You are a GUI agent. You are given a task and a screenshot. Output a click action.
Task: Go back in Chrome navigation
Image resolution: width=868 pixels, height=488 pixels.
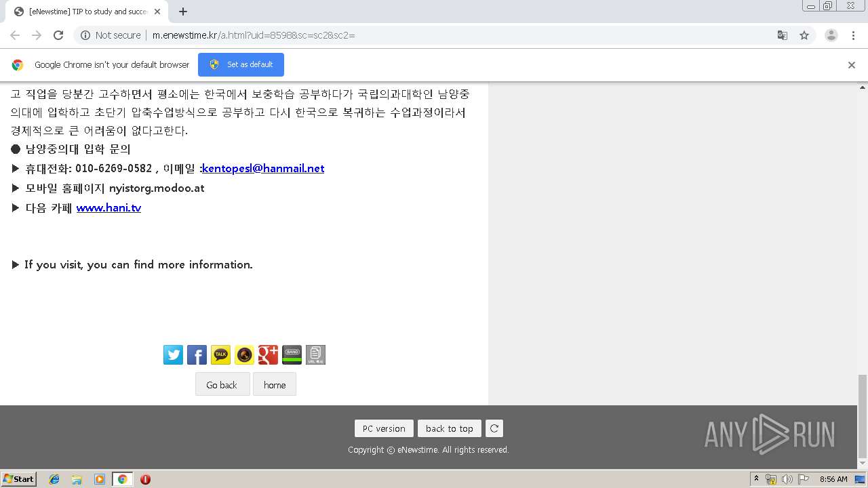tap(15, 35)
